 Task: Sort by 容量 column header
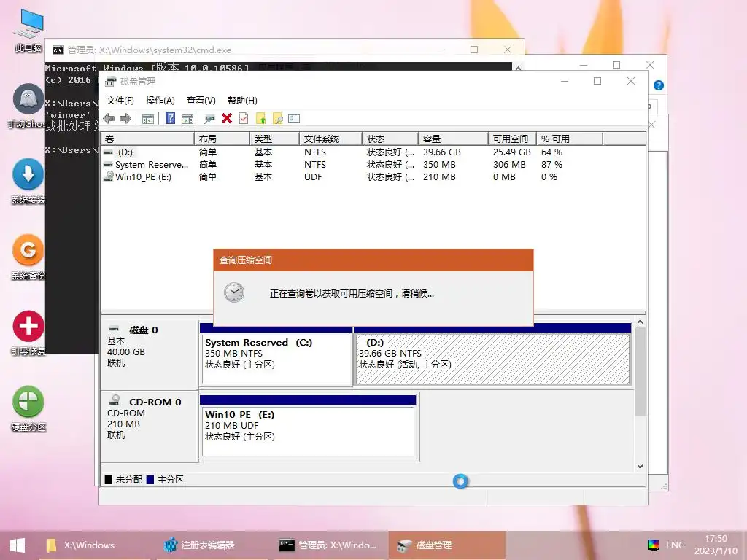453,139
